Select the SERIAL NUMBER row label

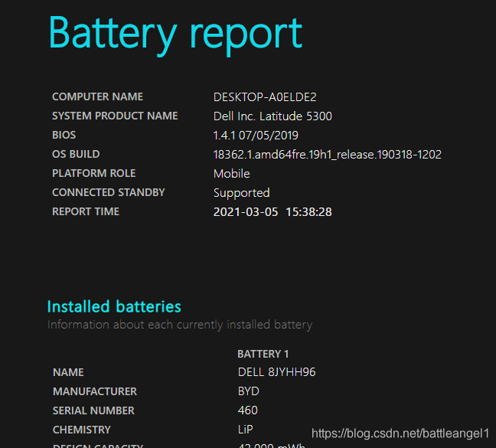(x=93, y=410)
